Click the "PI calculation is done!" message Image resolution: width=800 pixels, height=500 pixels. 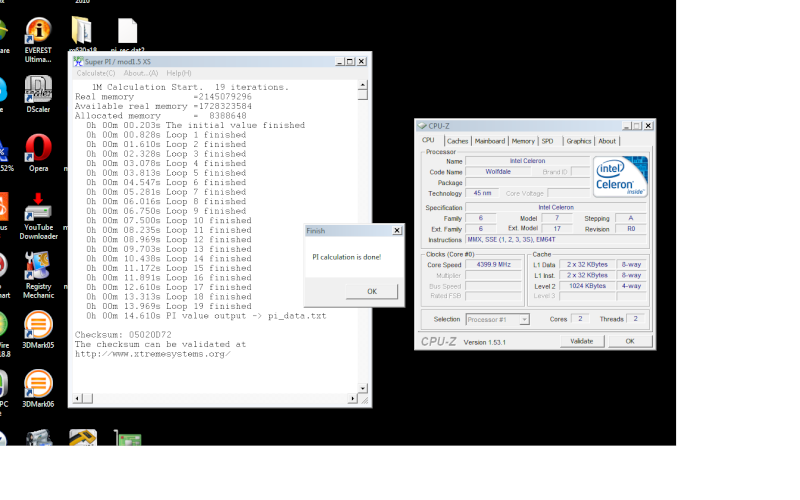click(x=346, y=257)
